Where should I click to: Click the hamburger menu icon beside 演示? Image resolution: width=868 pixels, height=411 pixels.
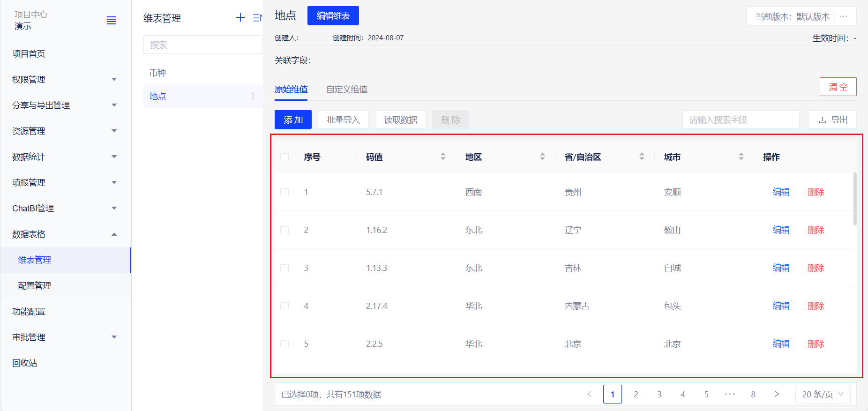111,20
